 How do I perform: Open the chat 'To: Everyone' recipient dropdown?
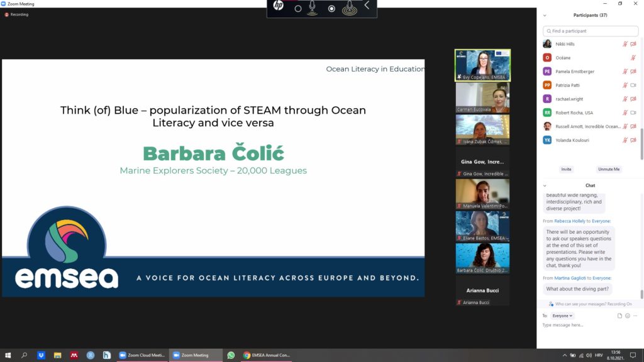click(x=562, y=315)
